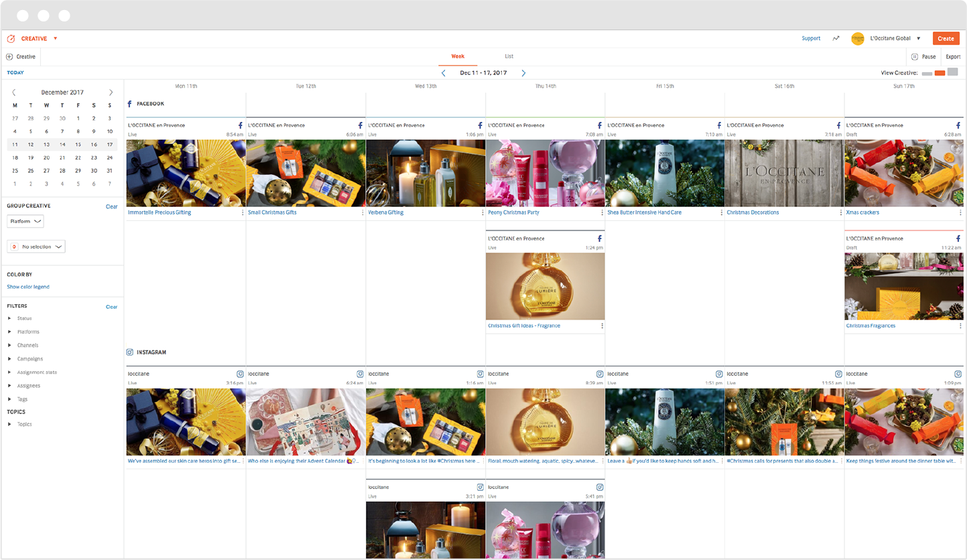Click Instagram icon on the Monday 3:16 pm post
967x560 pixels.
pos(241,374)
